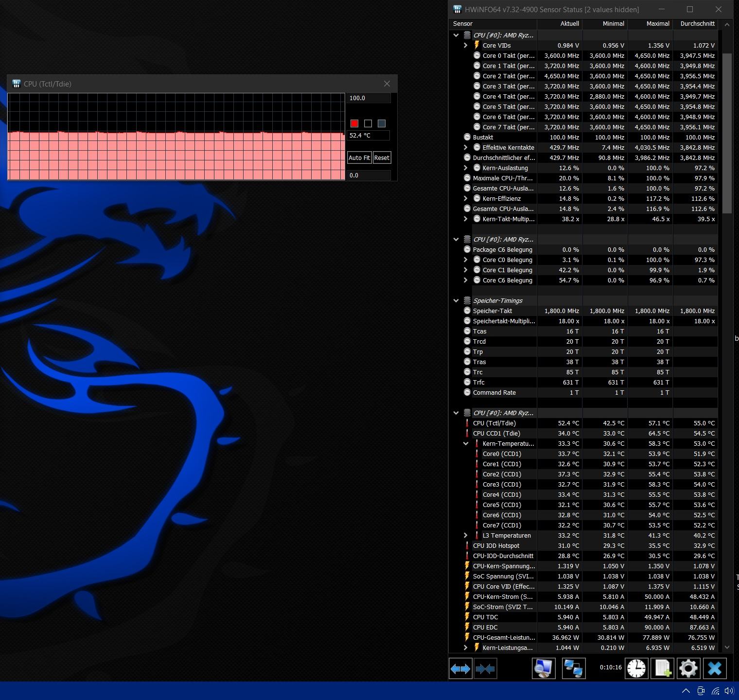
Task: Click the Minimal column header
Action: (605, 23)
